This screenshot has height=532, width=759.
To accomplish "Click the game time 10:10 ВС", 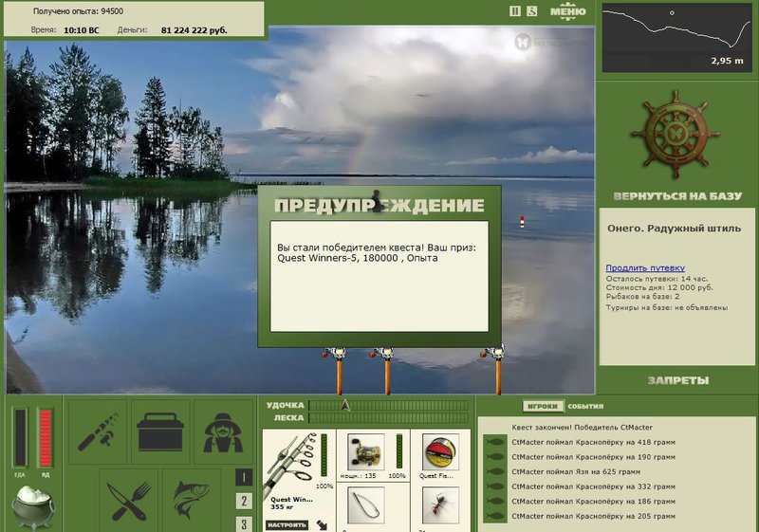I will click(82, 30).
